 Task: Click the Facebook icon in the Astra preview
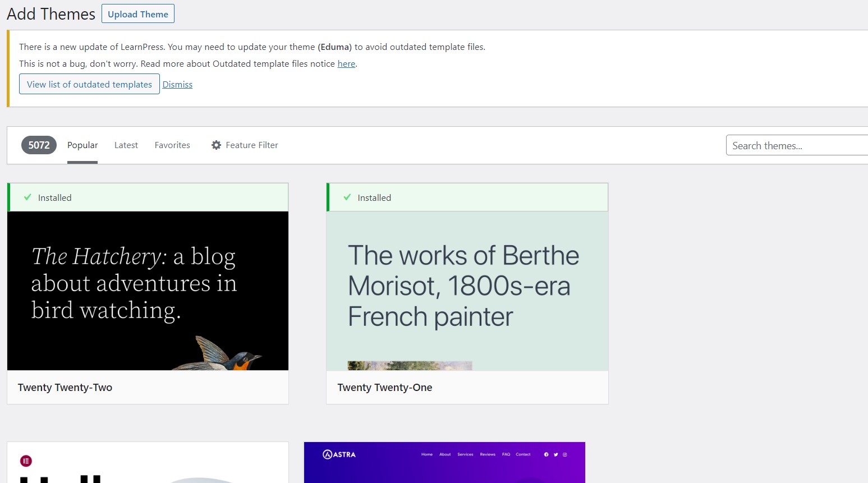click(546, 454)
